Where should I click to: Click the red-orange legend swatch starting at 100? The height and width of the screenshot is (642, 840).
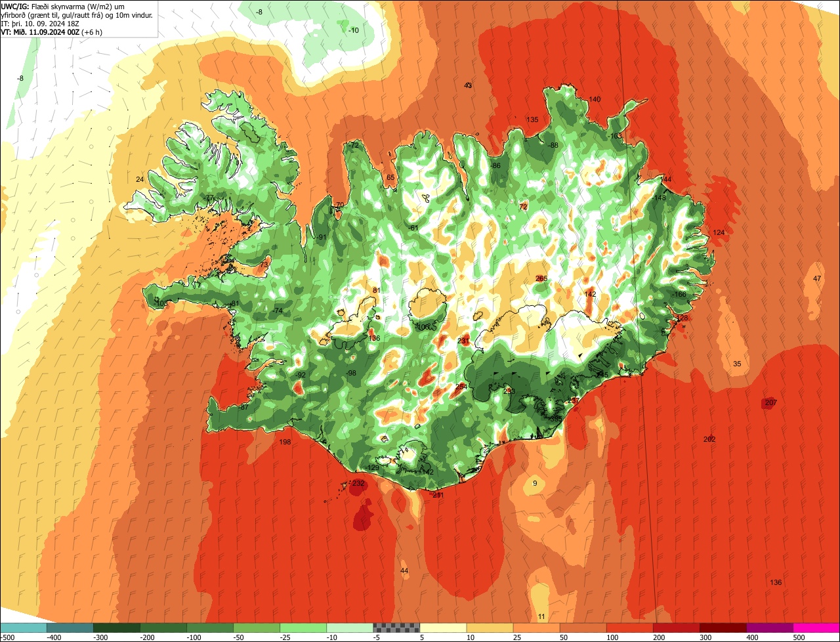coord(629,628)
